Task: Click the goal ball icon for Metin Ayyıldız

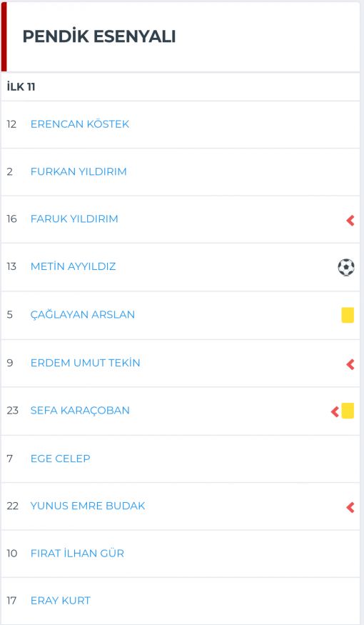Action: pos(346,267)
